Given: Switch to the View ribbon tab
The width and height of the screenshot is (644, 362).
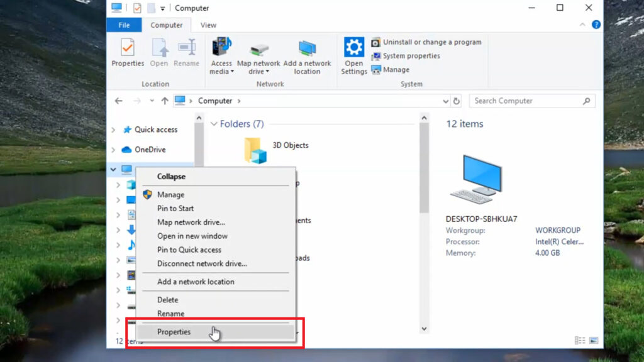Looking at the screenshot, I should pyautogui.click(x=208, y=25).
